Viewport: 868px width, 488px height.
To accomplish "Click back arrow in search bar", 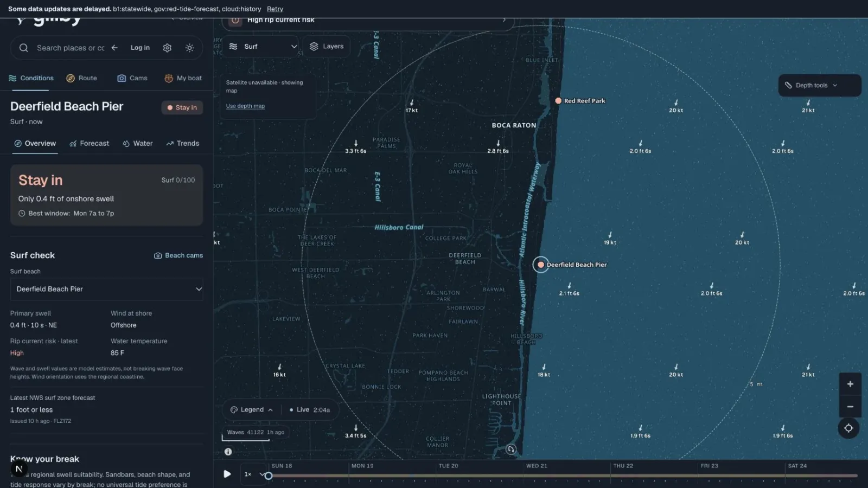I will point(114,48).
